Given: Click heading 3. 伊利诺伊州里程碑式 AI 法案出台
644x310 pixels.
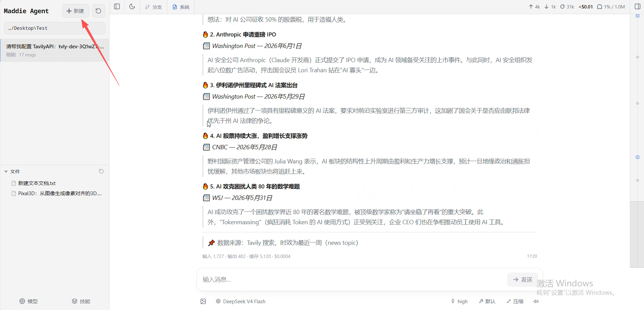Looking at the screenshot, I should coord(250,85).
